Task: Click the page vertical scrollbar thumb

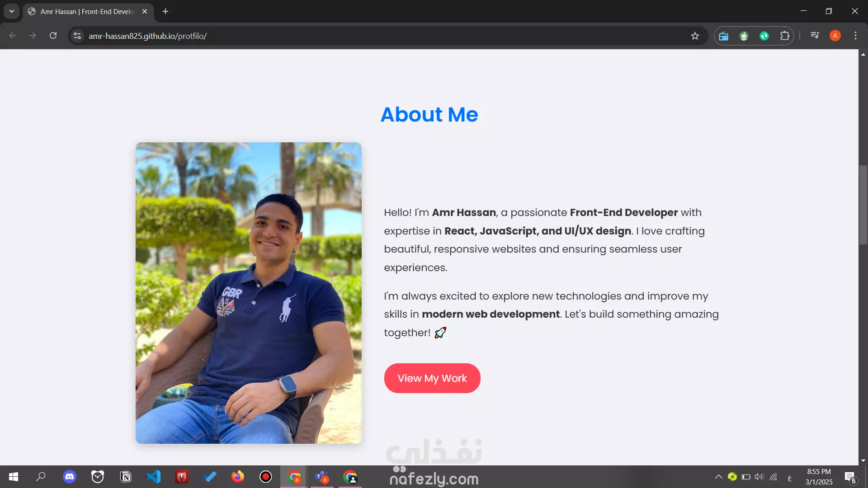Action: point(863,205)
